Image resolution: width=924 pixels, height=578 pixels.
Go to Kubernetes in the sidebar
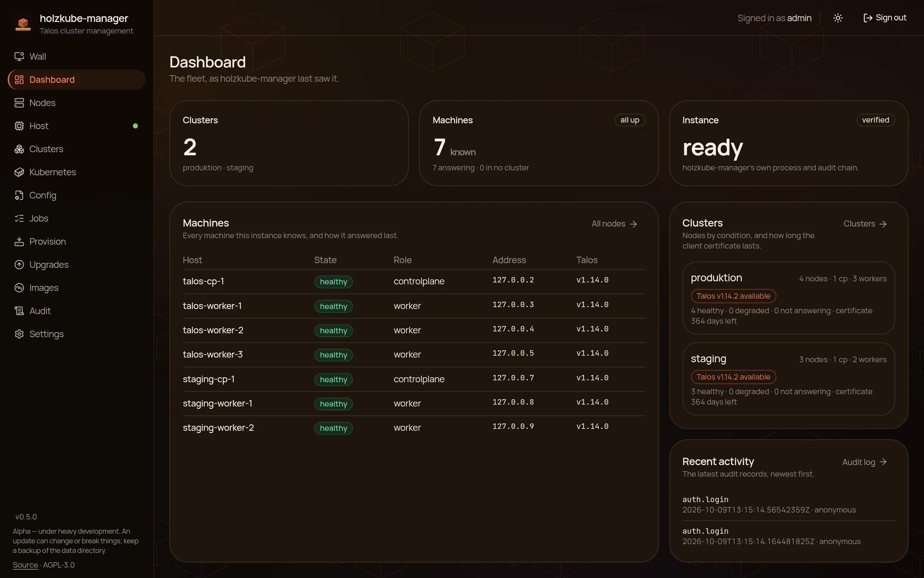pyautogui.click(x=76, y=172)
